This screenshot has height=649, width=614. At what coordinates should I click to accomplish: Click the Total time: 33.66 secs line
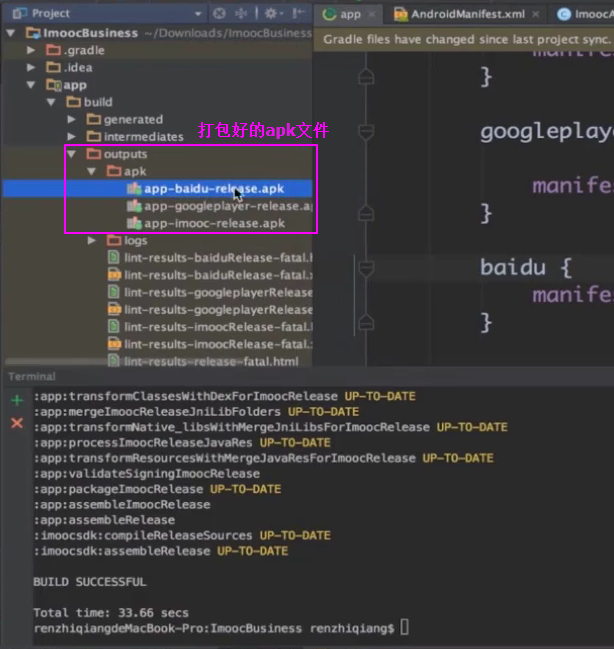pos(111,613)
